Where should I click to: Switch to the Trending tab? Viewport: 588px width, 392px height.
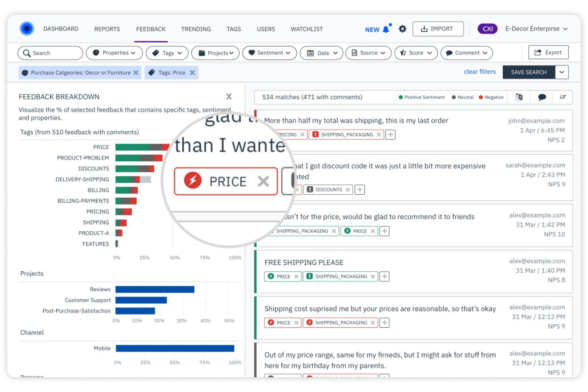point(195,29)
